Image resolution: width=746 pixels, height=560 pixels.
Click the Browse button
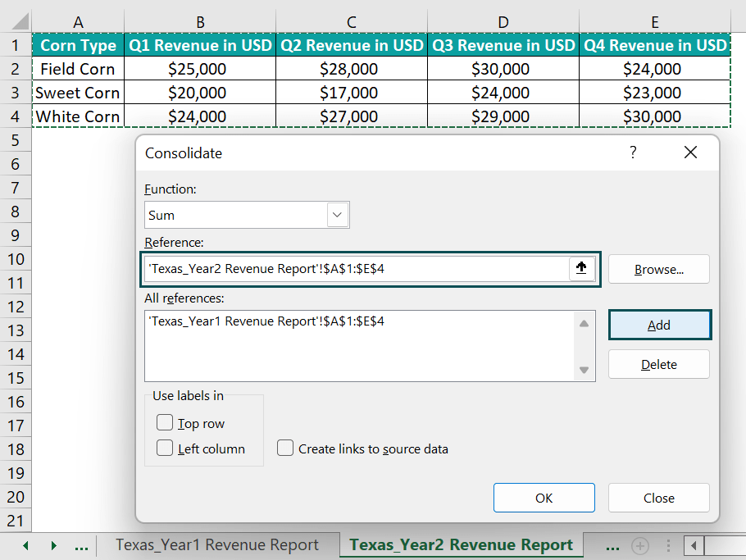658,269
